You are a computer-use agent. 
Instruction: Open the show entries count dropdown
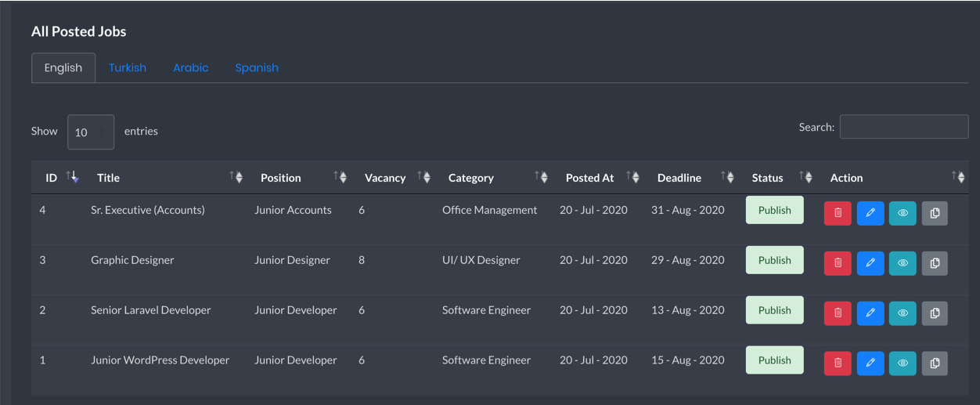(91, 132)
